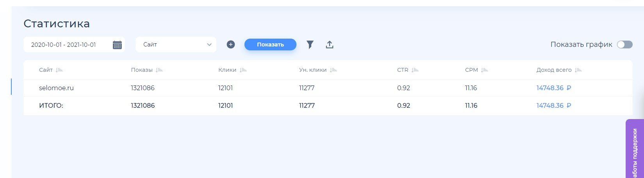Sort by Доход всего column icon
The image size is (644, 178).
point(578,70)
